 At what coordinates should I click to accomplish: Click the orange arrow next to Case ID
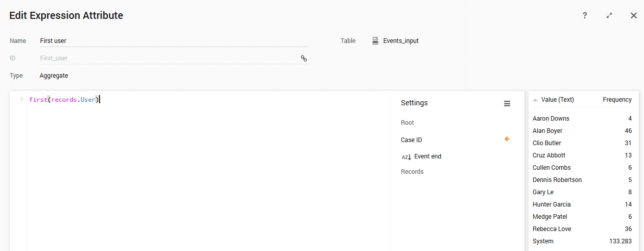(x=507, y=139)
